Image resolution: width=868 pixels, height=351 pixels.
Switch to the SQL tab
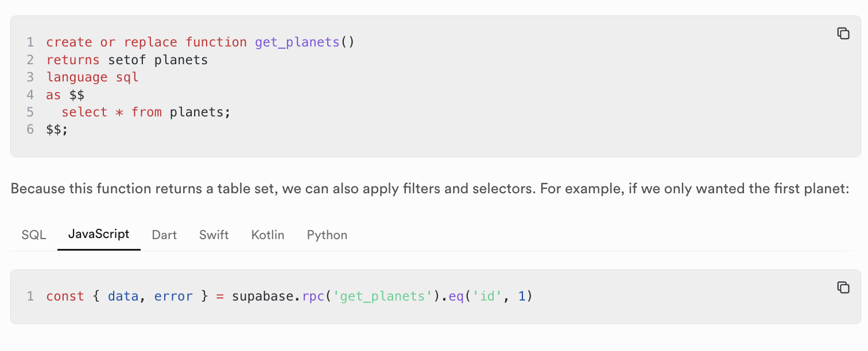click(x=34, y=235)
